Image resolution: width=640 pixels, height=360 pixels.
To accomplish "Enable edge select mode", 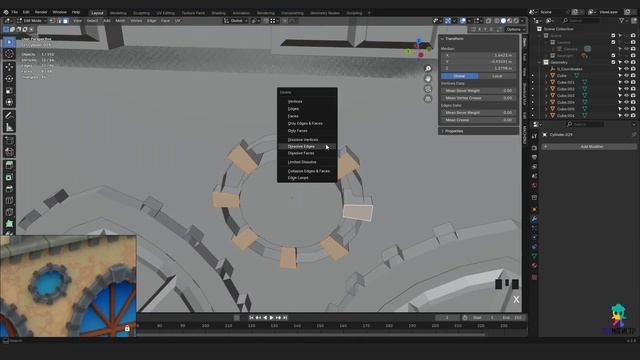I will click(x=59, y=20).
